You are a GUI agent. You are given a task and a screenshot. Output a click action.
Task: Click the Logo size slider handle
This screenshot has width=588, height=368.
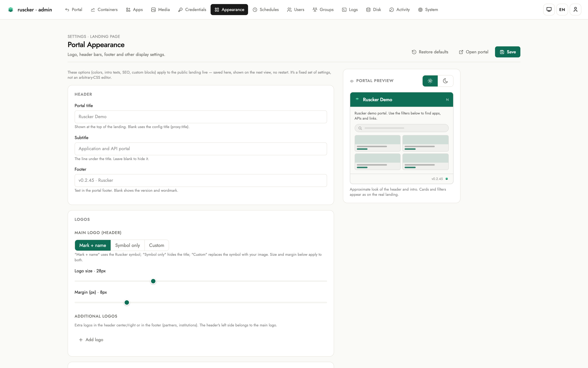click(153, 281)
